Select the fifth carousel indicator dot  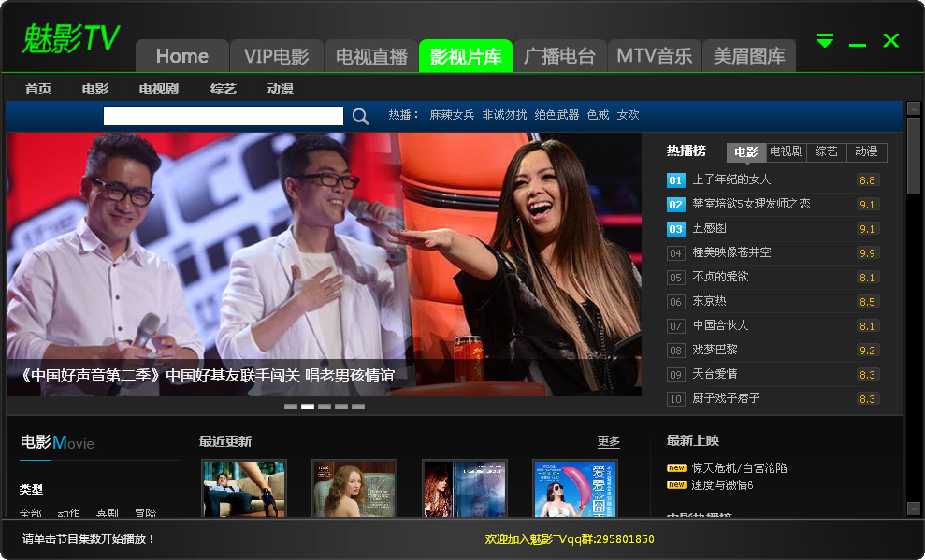[x=358, y=407]
